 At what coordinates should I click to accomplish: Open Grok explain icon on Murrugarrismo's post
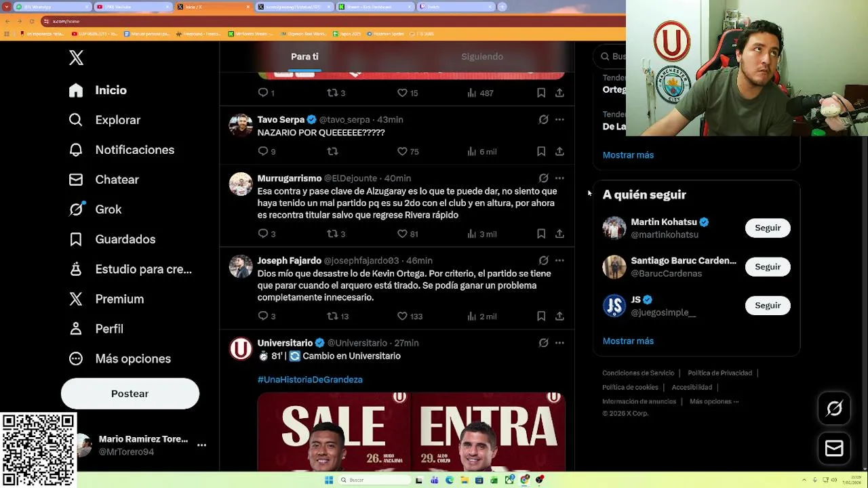543,178
